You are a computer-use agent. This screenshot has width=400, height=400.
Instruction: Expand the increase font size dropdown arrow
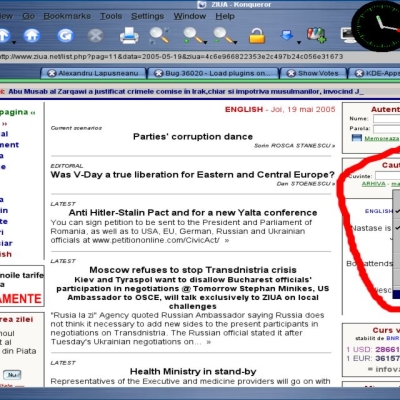click(205, 42)
